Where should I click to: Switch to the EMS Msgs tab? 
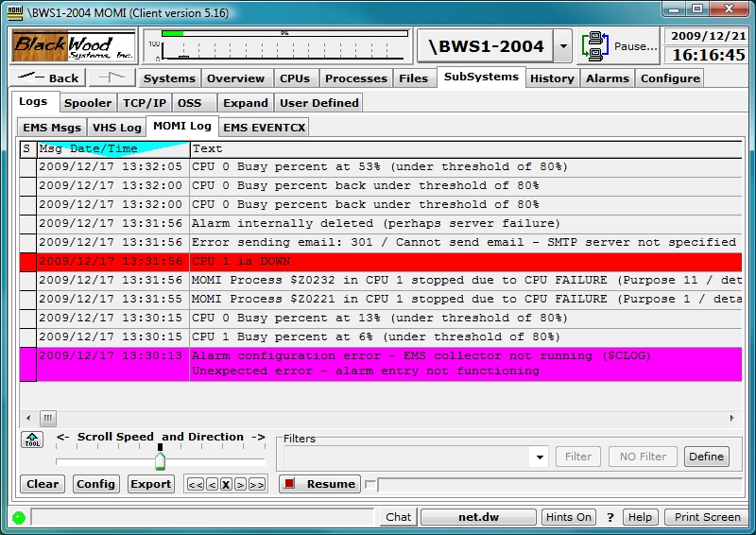[x=53, y=127]
